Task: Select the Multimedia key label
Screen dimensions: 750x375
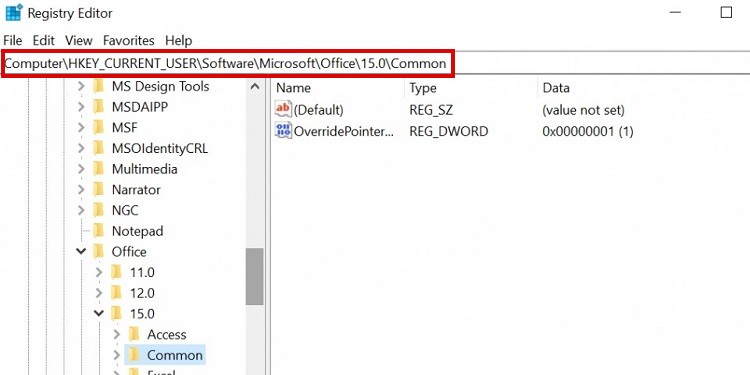Action: point(144,169)
